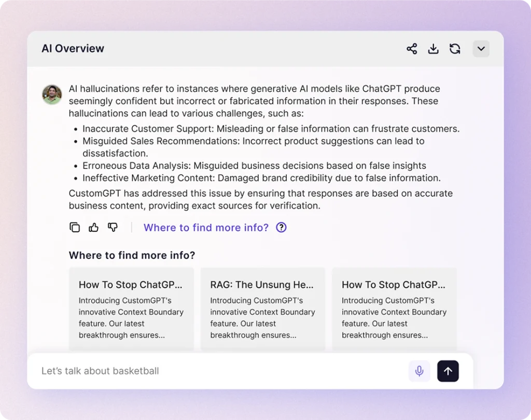Give the response a thumbs up
Screen dimensions: 531x420
pyautogui.click(x=93, y=227)
